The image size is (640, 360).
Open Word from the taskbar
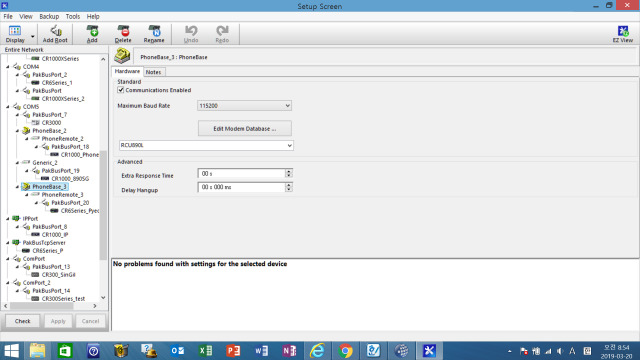tap(261, 351)
